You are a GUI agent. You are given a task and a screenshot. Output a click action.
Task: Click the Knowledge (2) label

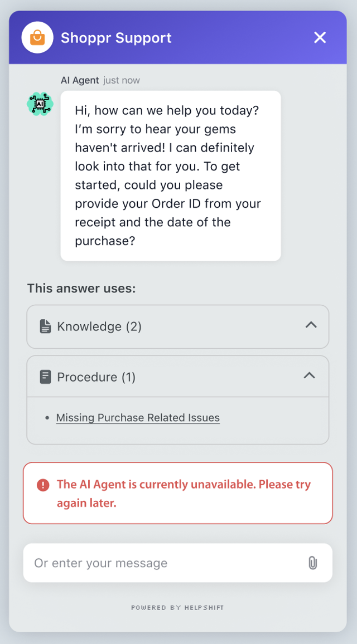click(x=99, y=326)
